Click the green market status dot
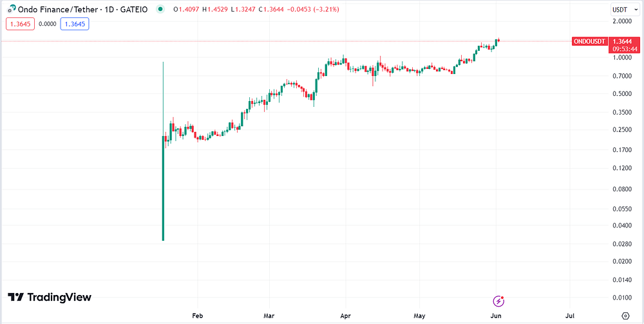 tap(160, 9)
